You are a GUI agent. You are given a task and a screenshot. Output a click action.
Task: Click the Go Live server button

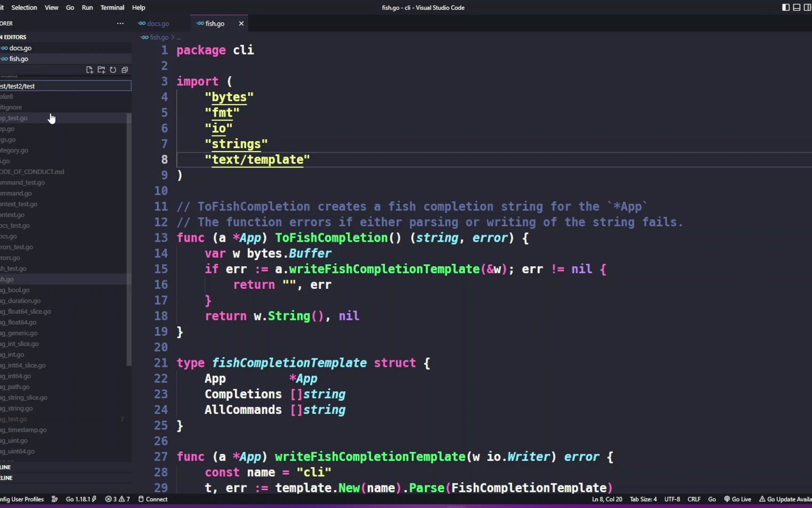coord(737,499)
